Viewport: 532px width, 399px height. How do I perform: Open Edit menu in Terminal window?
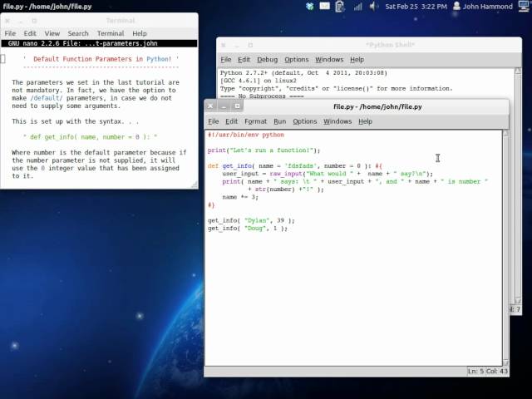(30, 33)
